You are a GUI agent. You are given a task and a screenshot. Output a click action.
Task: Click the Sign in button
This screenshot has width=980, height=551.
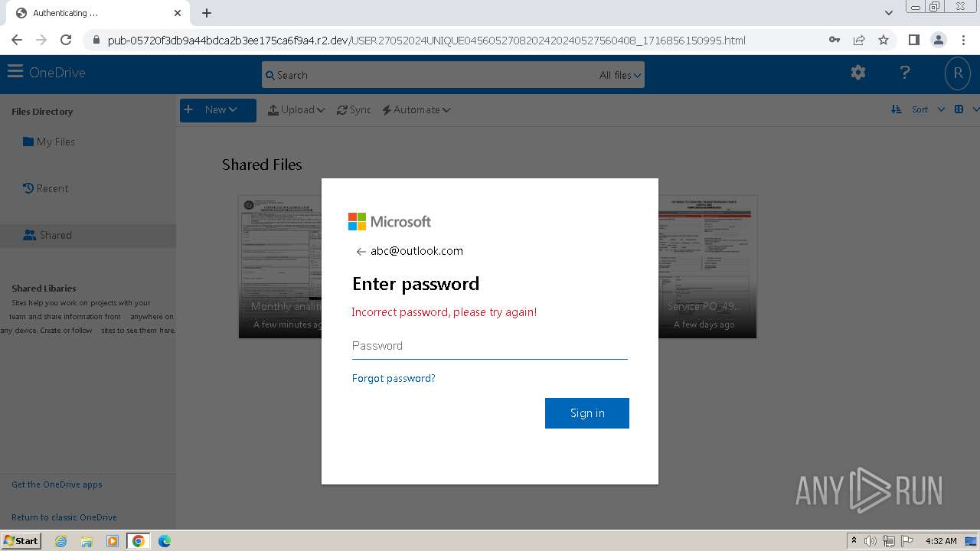587,413
